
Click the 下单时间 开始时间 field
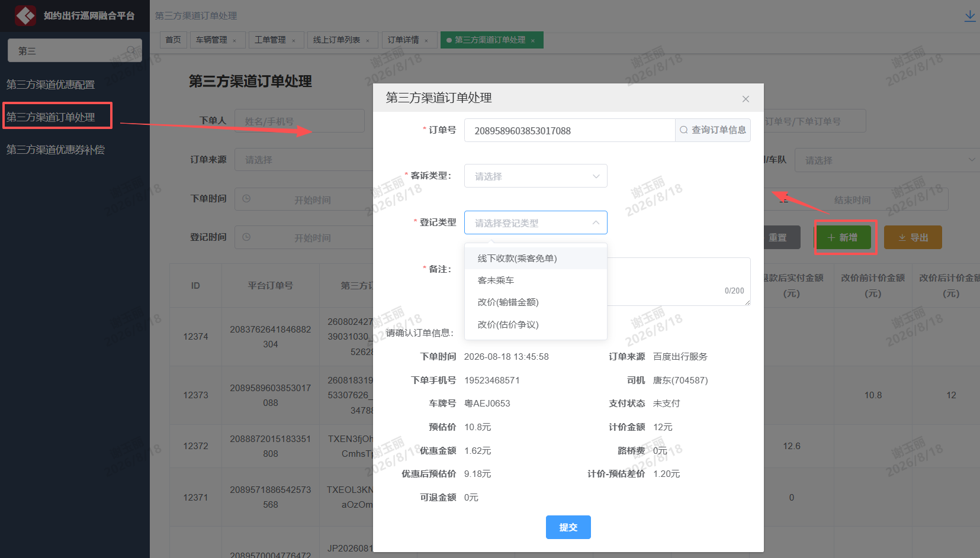312,200
